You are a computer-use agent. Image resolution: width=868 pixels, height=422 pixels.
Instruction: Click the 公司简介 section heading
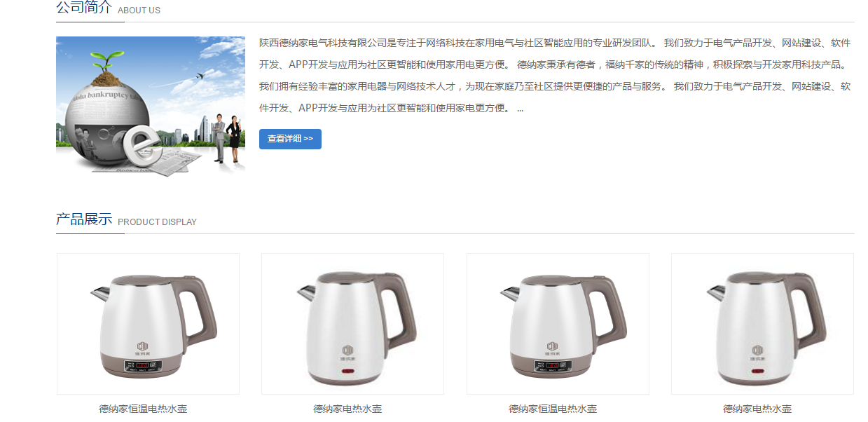(84, 8)
